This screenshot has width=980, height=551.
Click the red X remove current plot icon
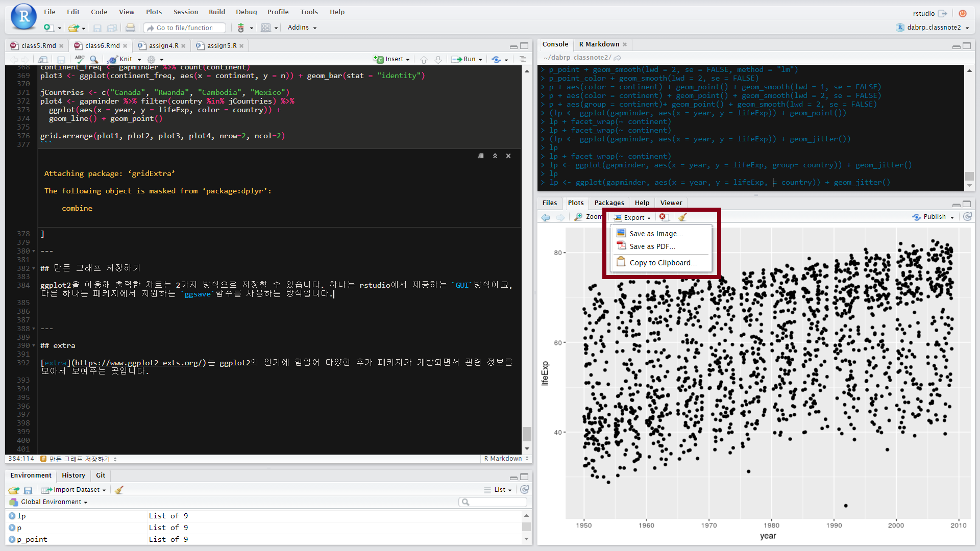tap(663, 217)
